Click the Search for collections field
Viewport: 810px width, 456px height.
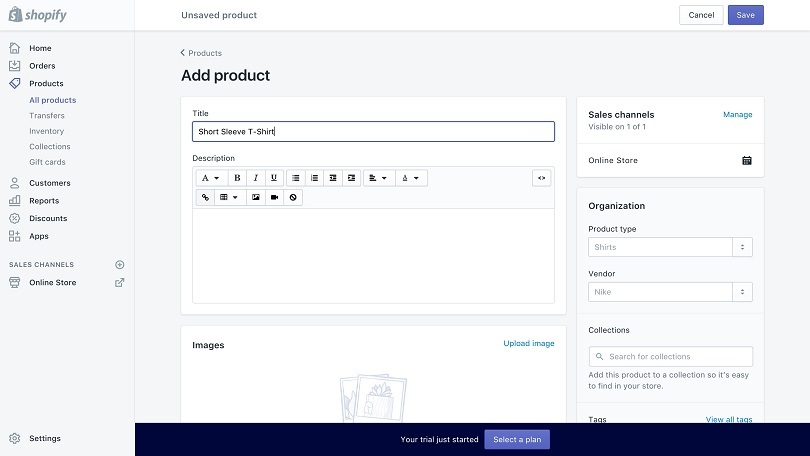(671, 356)
